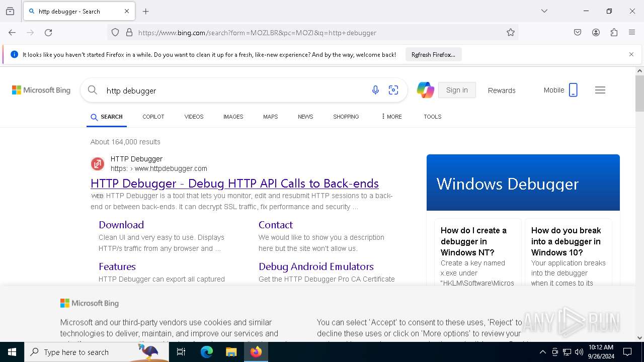Save page to Pocket

[x=578, y=33]
